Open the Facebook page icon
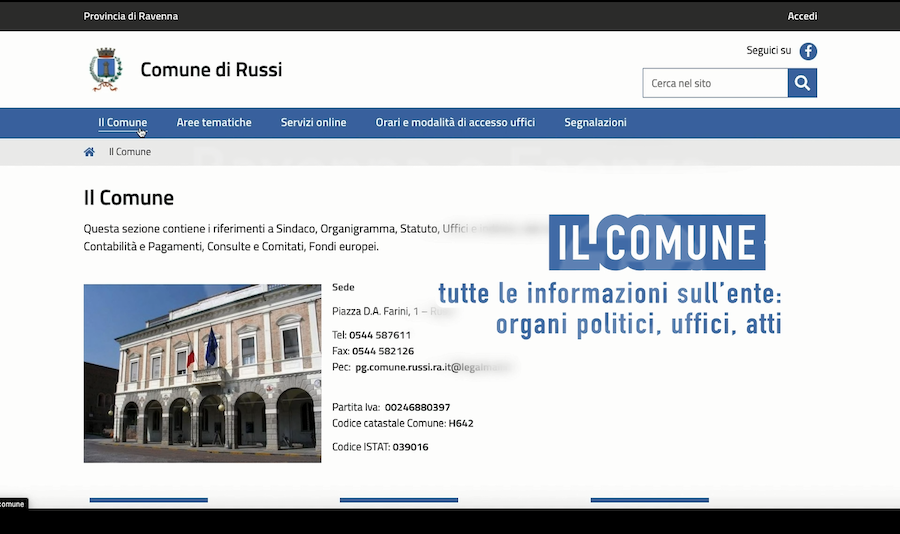Image resolution: width=900 pixels, height=534 pixels. (x=808, y=51)
